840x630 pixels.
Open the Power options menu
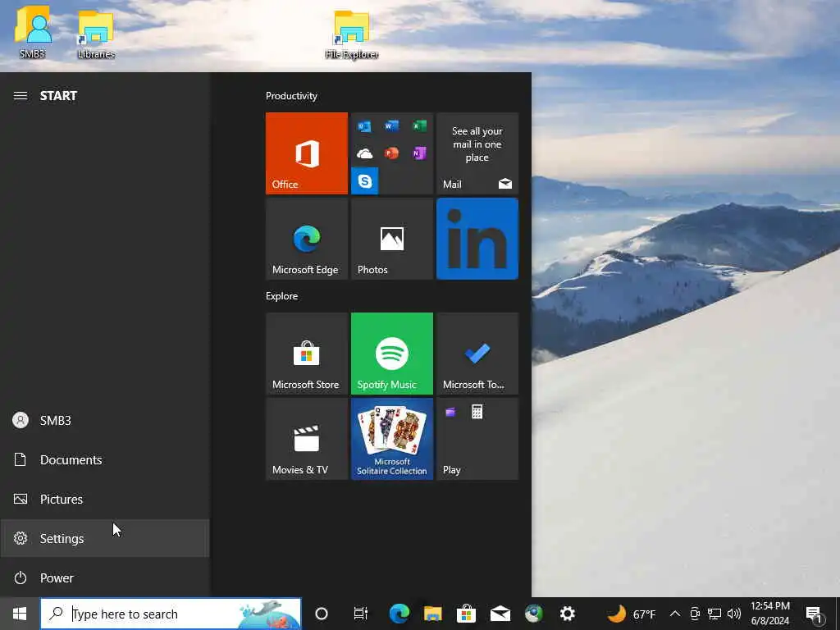coord(105,578)
